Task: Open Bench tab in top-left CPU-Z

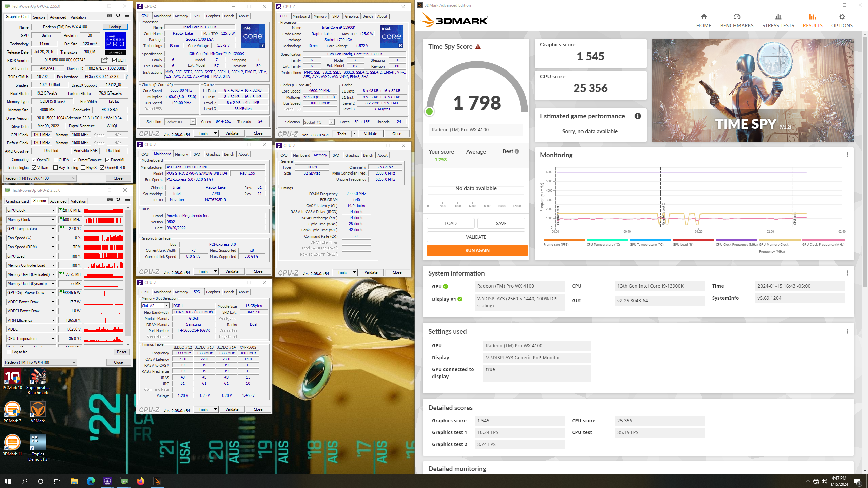Action: pyautogui.click(x=229, y=16)
